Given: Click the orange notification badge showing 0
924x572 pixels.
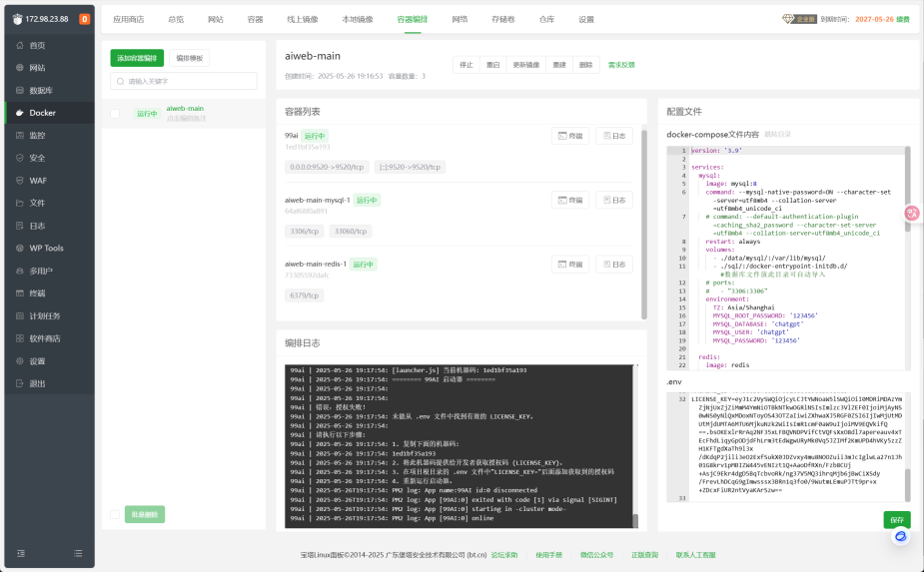Looking at the screenshot, I should (84, 19).
